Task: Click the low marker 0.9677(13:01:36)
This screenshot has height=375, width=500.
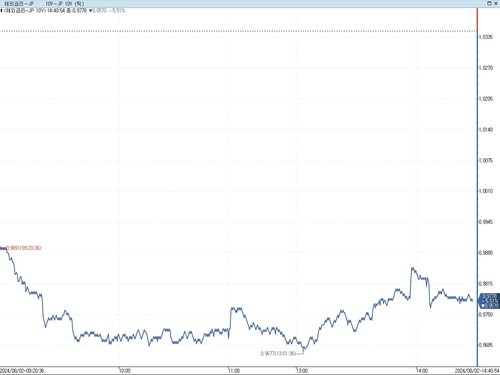Action: [278, 353]
